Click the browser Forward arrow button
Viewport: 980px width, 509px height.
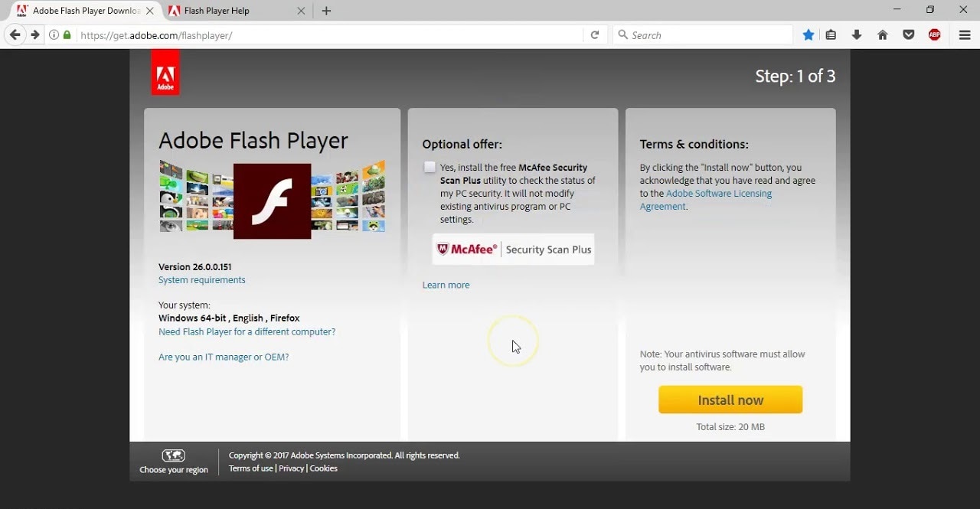(x=35, y=35)
